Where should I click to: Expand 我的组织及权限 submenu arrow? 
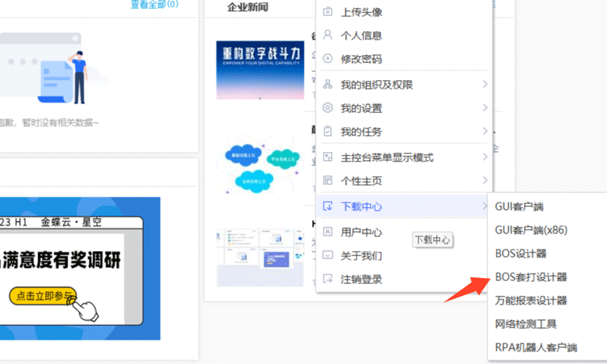tap(484, 84)
